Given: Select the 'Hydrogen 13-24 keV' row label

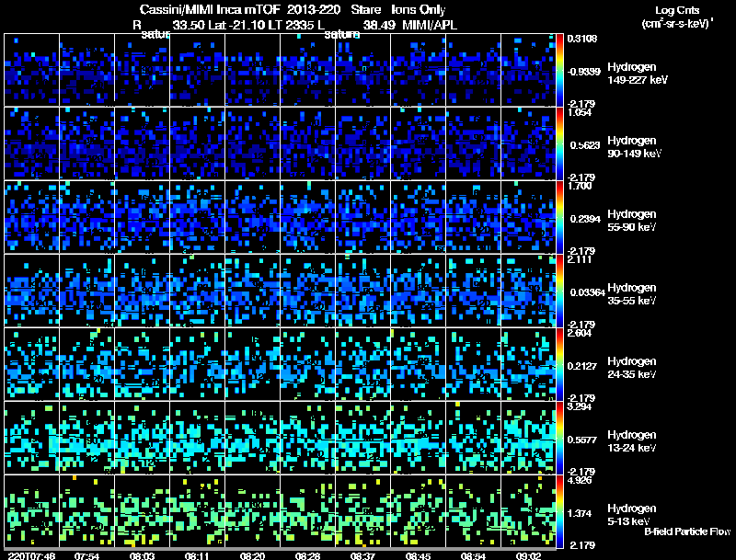Looking at the screenshot, I should 632,441.
